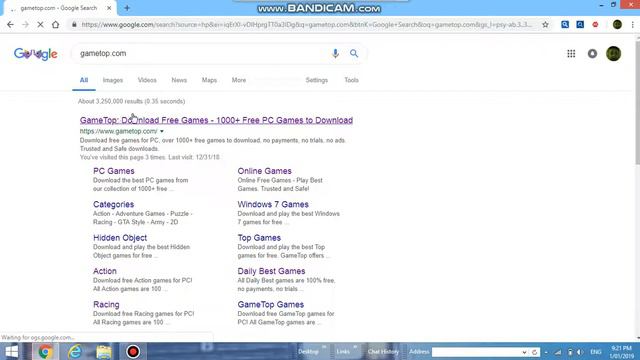Click the Desktop toolbar on taskbar
The height and width of the screenshot is (360, 640).
tap(309, 352)
